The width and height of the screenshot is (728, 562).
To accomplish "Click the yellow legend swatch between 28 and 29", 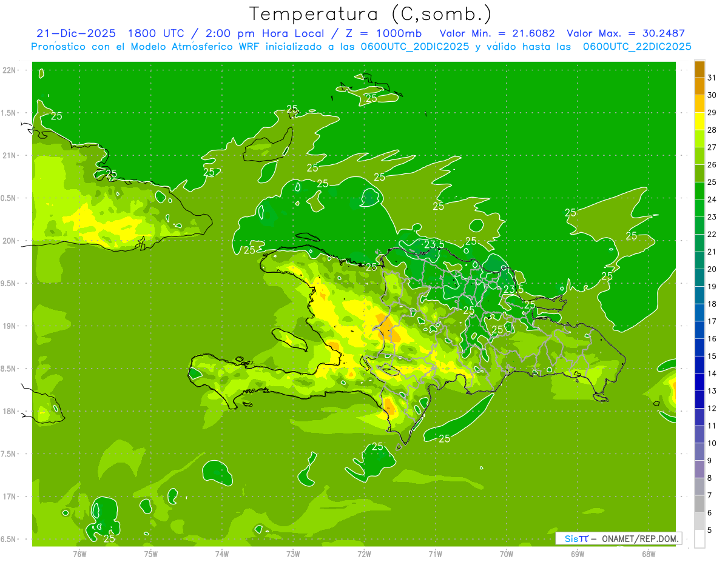I will click(x=699, y=121).
